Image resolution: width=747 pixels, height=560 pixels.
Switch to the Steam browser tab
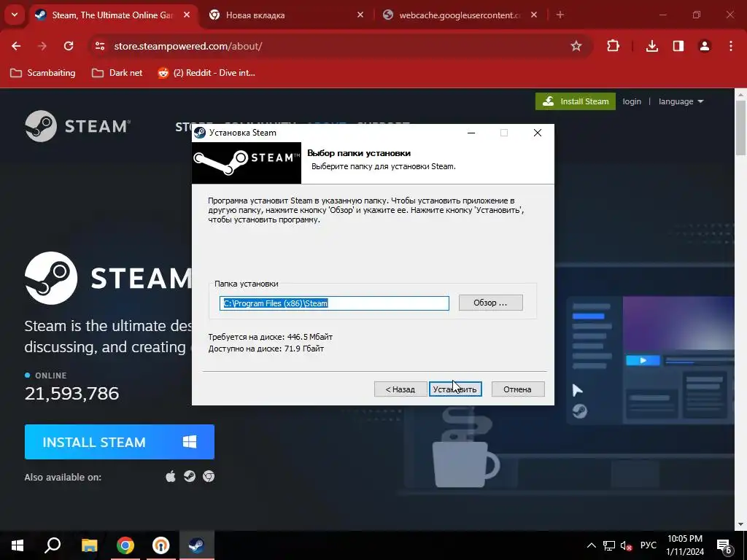[x=113, y=15]
